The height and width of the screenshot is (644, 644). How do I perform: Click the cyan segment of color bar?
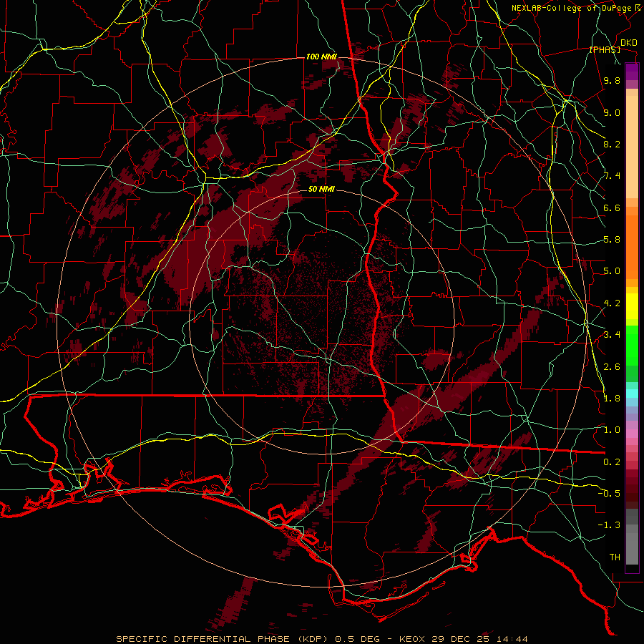632,394
